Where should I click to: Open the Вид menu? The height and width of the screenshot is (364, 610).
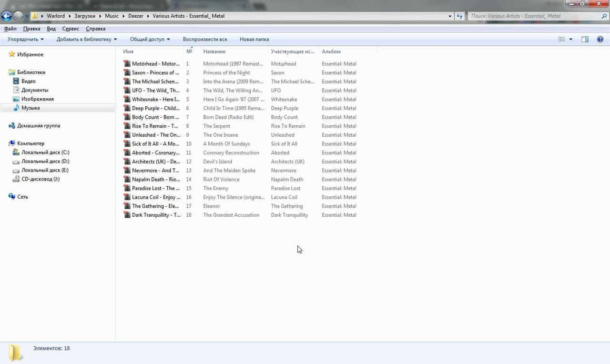click(x=51, y=29)
